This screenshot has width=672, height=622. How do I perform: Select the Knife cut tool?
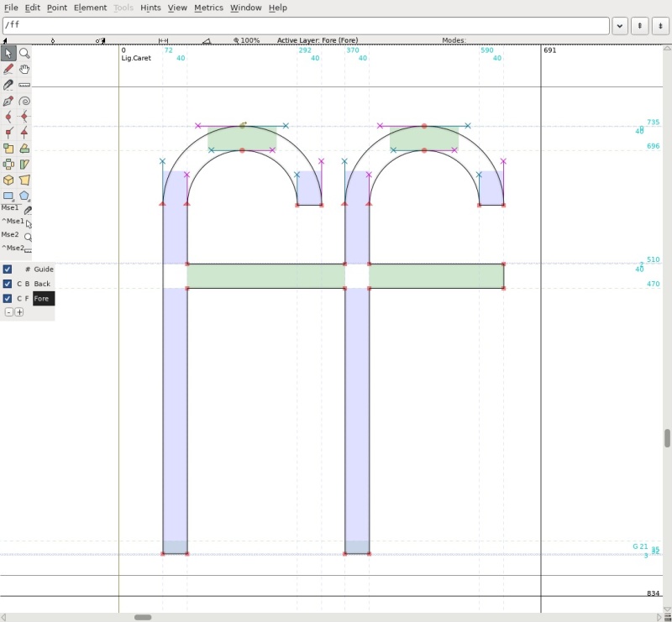(8, 85)
